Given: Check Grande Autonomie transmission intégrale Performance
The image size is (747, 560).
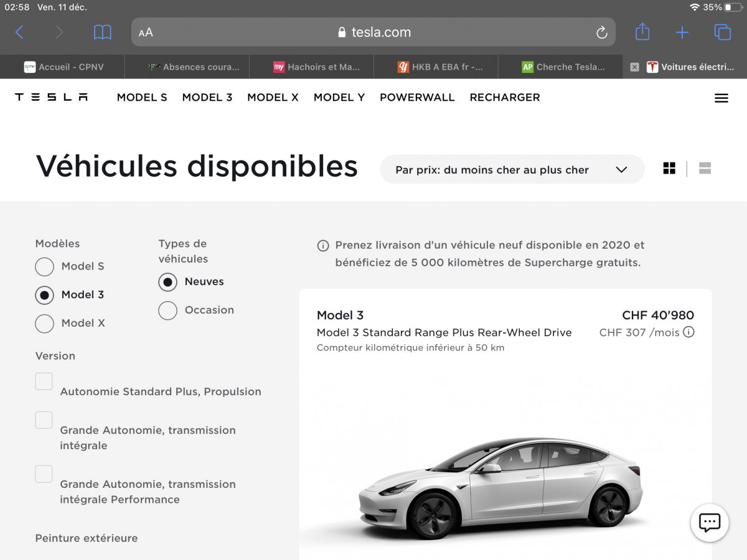Looking at the screenshot, I should 44,474.
